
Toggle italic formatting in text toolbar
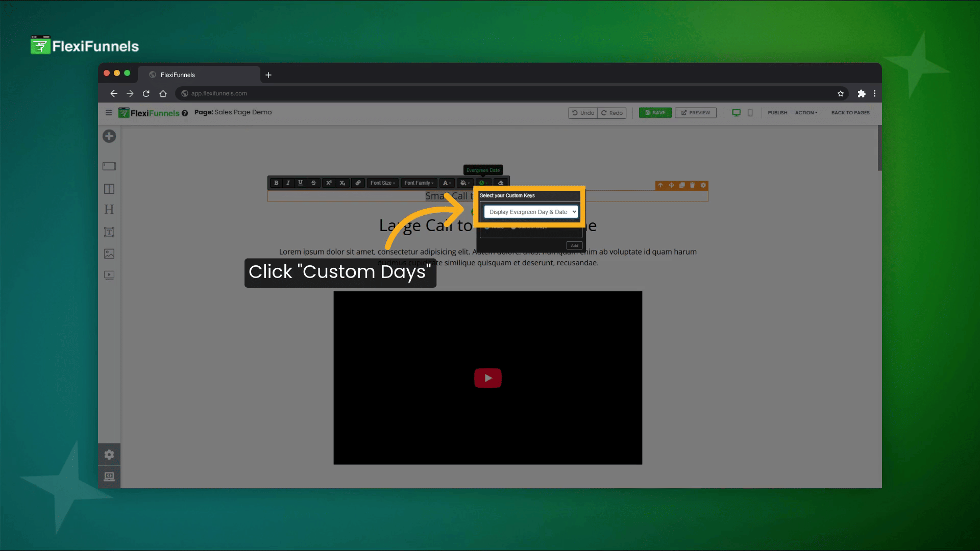[288, 183]
